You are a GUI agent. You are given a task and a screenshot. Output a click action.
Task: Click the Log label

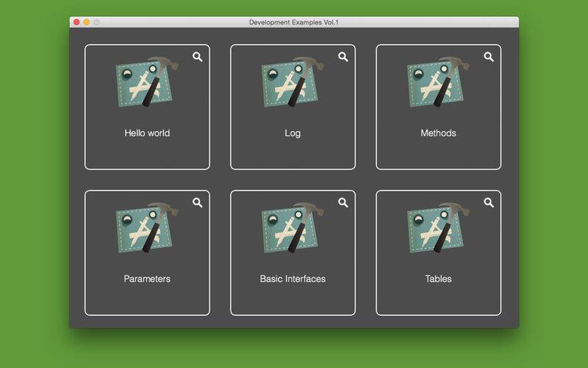tap(293, 133)
